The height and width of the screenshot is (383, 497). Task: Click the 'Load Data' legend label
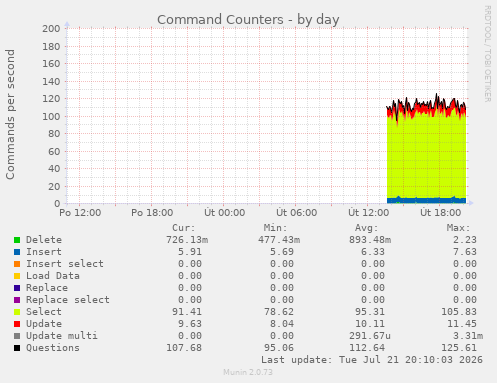[53, 276]
